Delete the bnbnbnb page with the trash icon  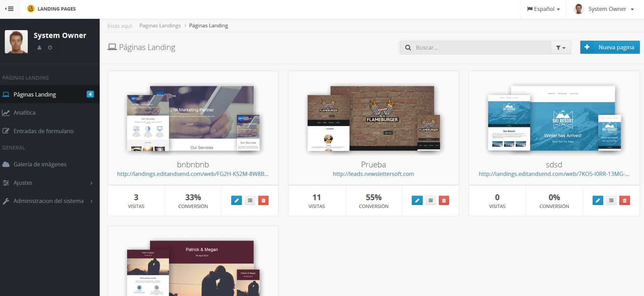(263, 201)
